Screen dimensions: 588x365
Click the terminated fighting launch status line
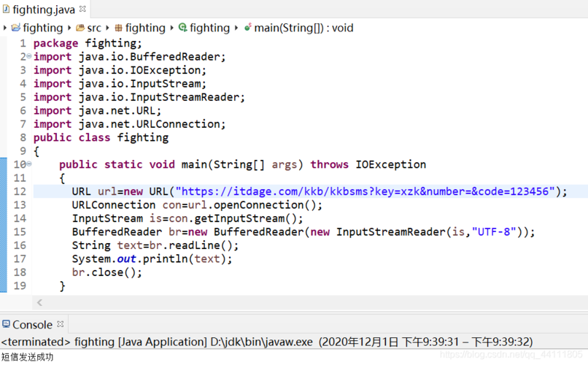[x=267, y=342]
